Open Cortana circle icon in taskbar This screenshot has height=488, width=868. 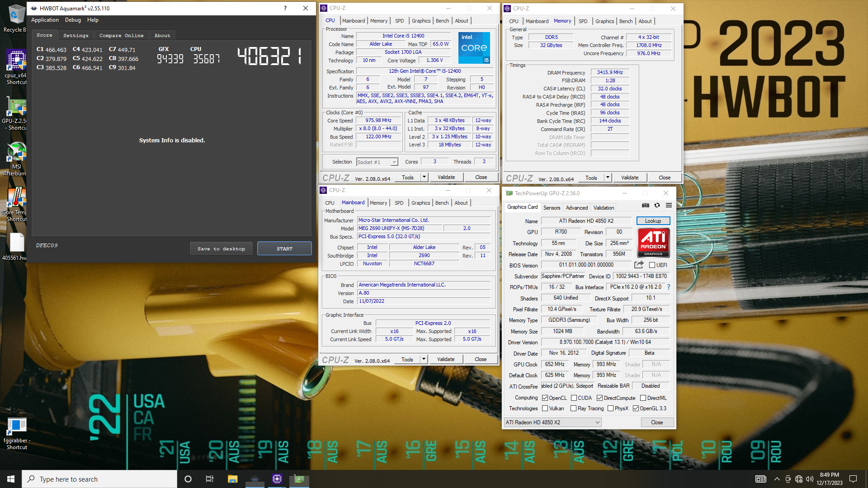coord(188,479)
